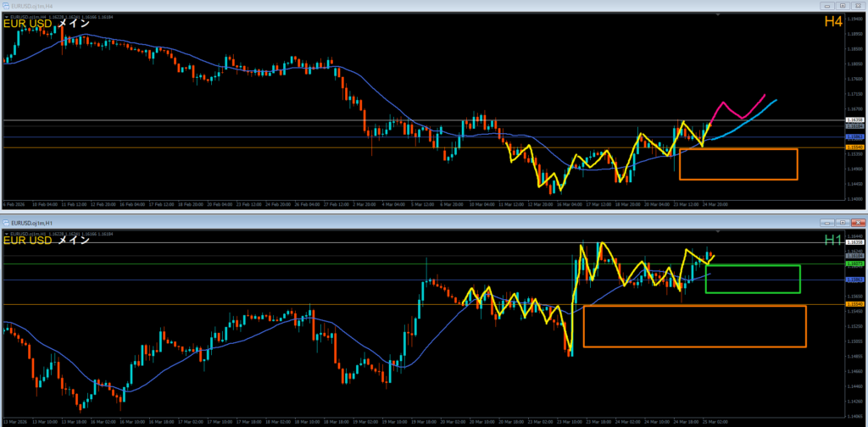Open the small arrow beside H4 chart symbol header
The height and width of the screenshot is (427, 868).
(6, 17)
